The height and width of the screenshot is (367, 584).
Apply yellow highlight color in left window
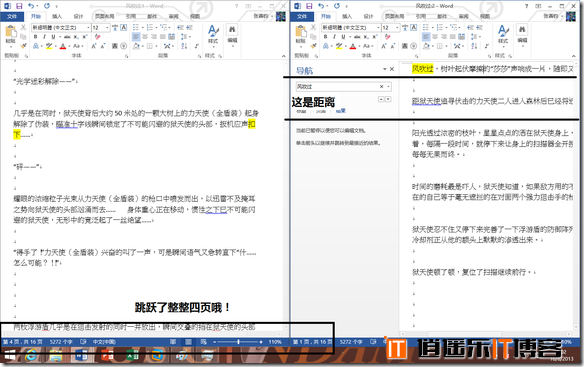click(x=48, y=46)
